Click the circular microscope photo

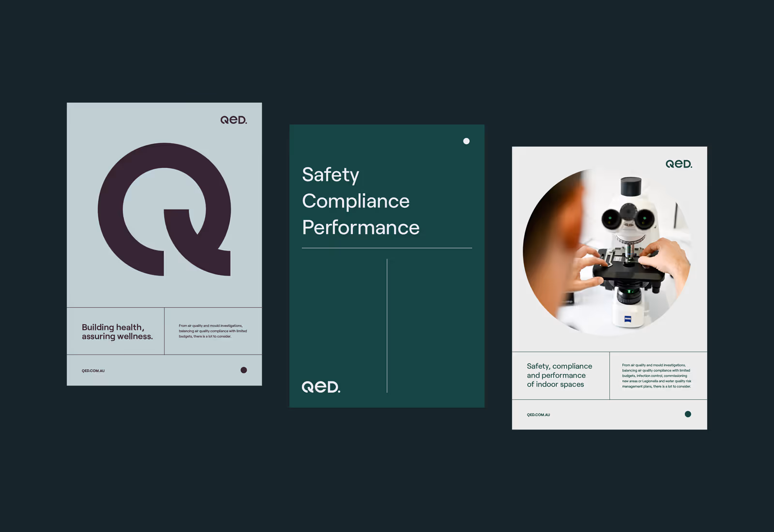pos(607,251)
